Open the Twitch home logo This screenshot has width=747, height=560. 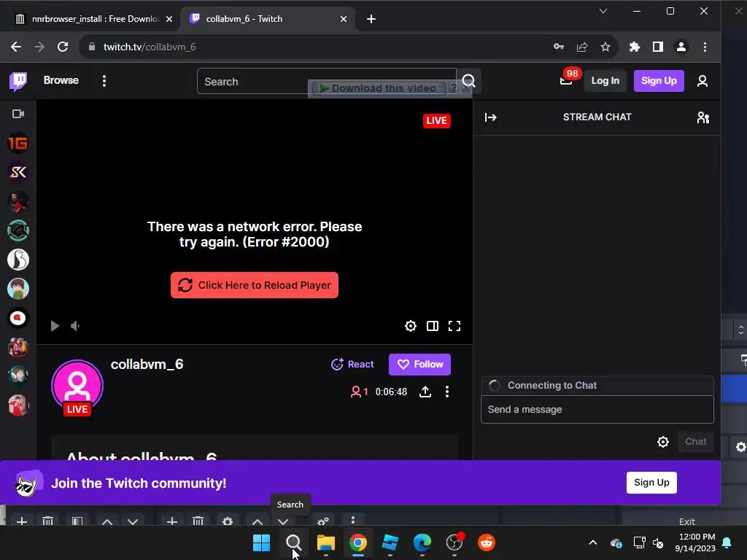point(18,82)
